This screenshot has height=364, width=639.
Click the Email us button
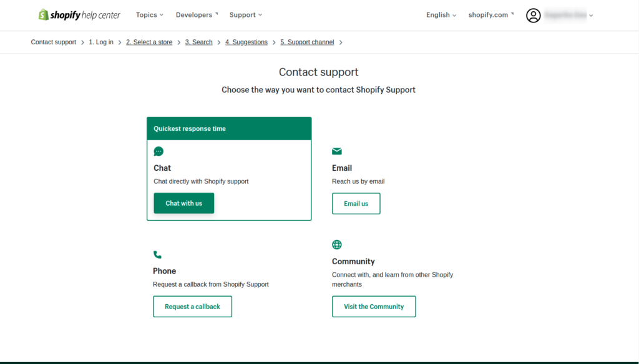[356, 203]
